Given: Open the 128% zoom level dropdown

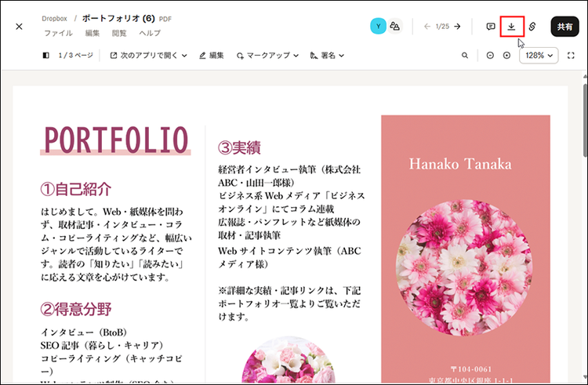Looking at the screenshot, I should 539,56.
